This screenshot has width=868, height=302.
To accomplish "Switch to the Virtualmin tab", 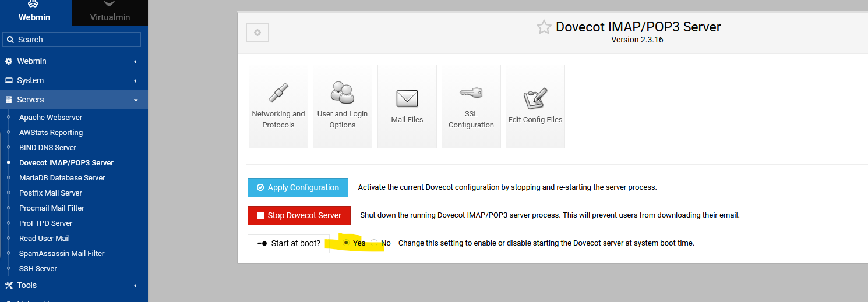I will coord(110,13).
